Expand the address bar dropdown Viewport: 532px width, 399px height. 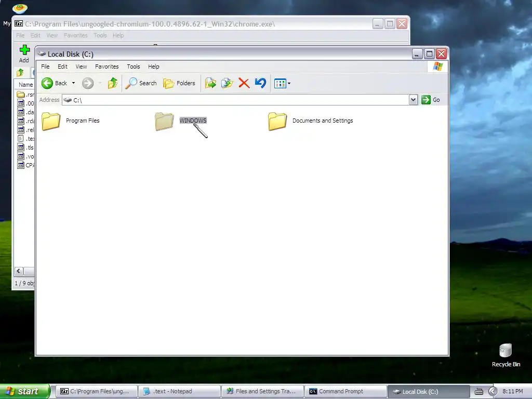coord(413,100)
